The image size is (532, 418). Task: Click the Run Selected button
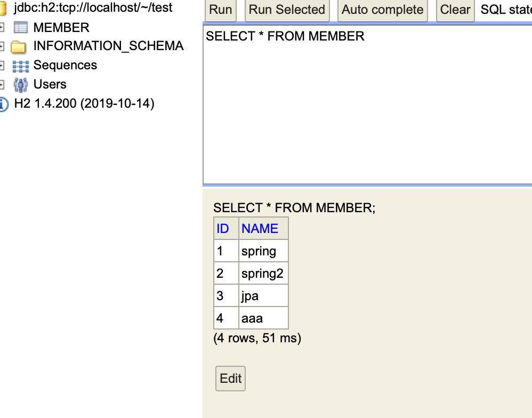[x=287, y=10]
